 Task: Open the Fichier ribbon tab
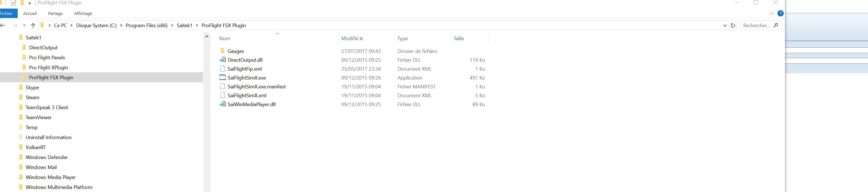tap(7, 14)
